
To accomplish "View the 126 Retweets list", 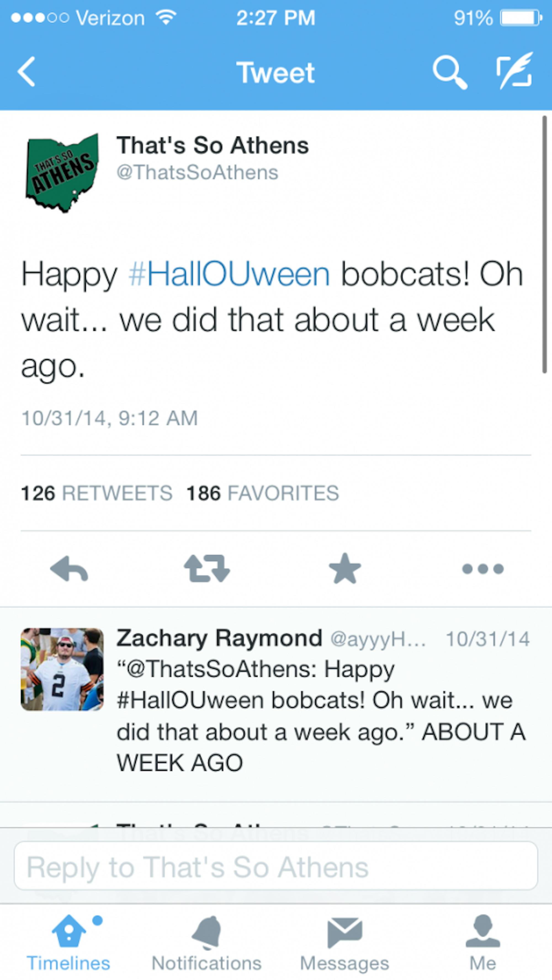I will 97,493.
